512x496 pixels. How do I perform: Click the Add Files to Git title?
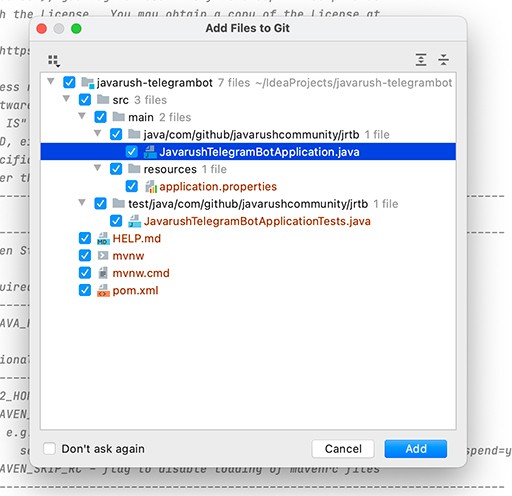(x=247, y=28)
